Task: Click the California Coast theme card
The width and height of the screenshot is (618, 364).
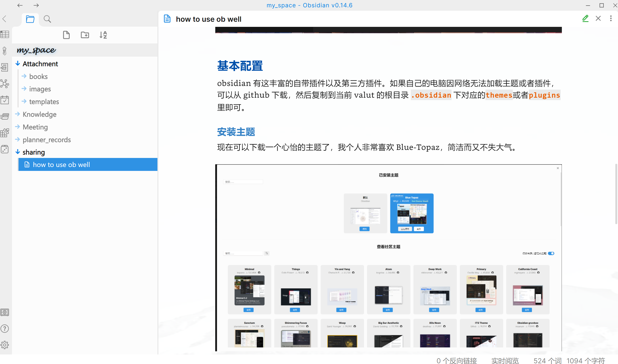Action: pos(528,290)
